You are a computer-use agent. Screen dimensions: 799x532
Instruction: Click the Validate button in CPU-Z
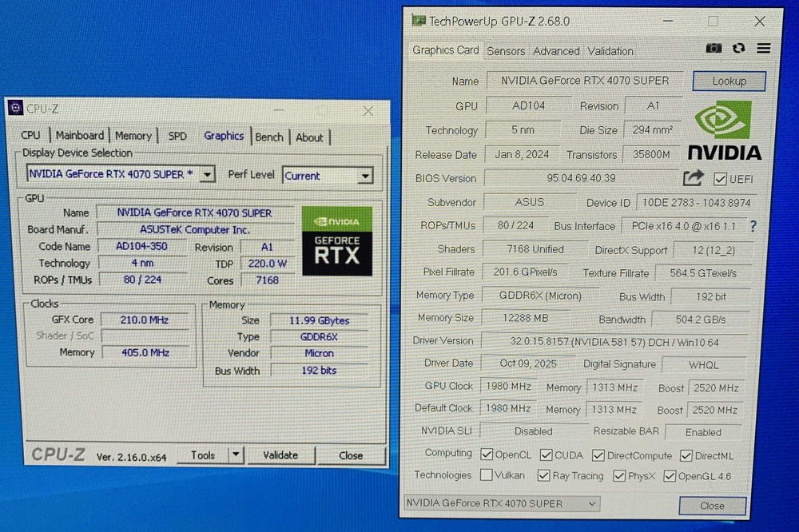coord(280,455)
